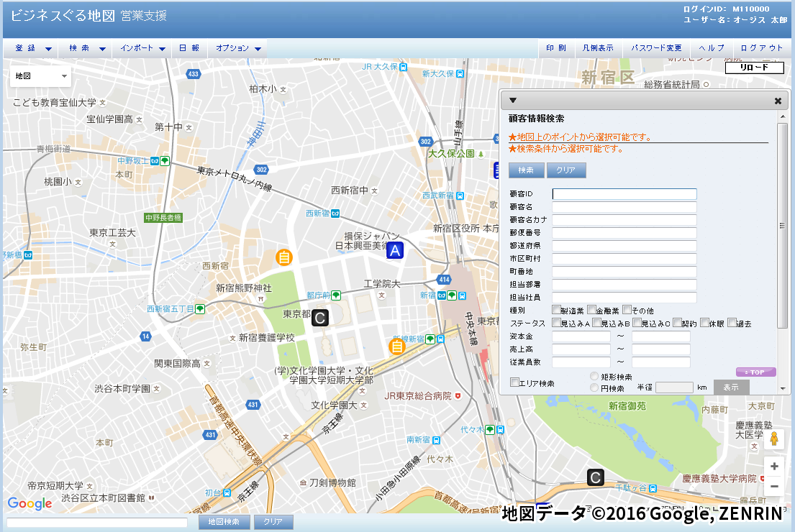The height and width of the screenshot is (532, 795).
Task: Click the 西新宿五丁目 subway icon
Action: [x=200, y=308]
